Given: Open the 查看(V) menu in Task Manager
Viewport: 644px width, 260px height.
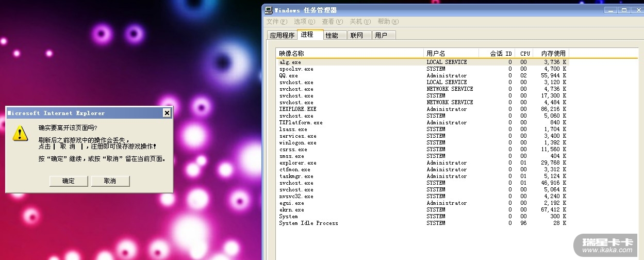Looking at the screenshot, I should 333,22.
